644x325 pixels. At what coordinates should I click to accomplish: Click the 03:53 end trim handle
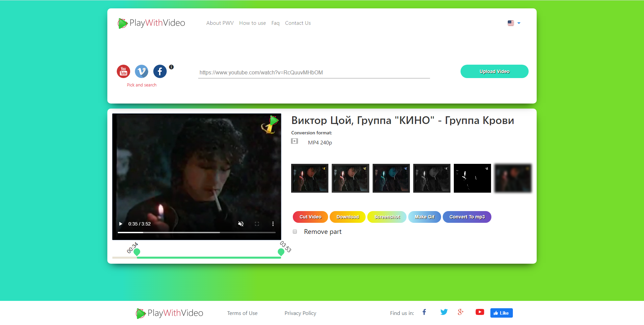click(281, 252)
